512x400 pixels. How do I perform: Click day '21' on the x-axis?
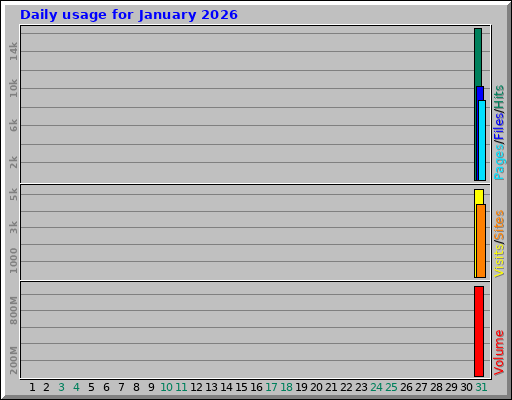(x=331, y=387)
